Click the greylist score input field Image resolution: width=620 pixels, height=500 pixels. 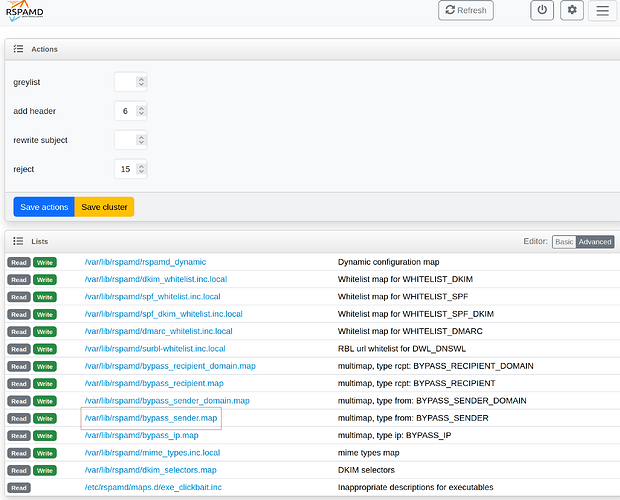pos(130,82)
